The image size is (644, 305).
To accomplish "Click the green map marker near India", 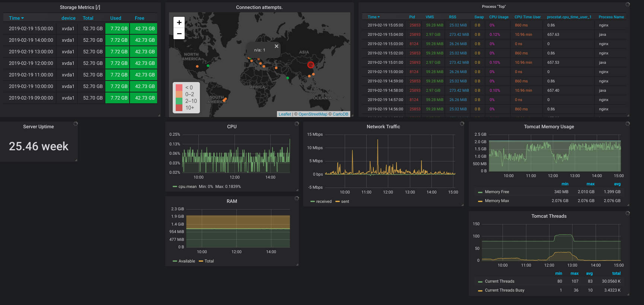I will pyautogui.click(x=288, y=78).
